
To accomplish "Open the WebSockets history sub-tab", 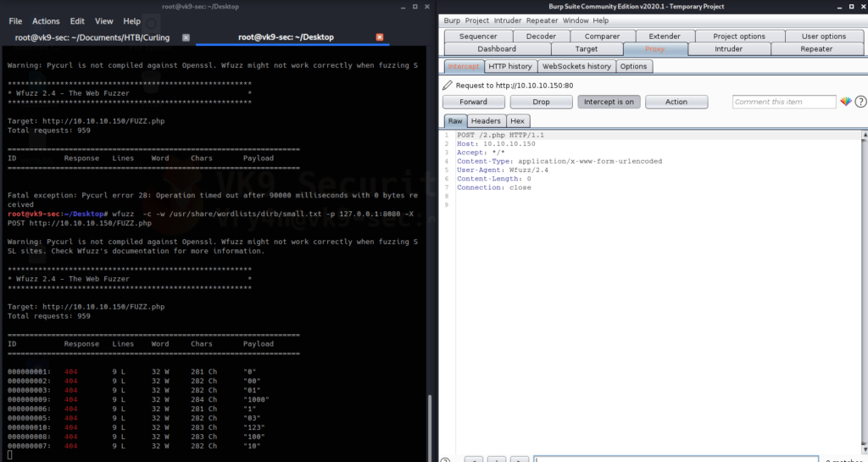I will point(576,66).
